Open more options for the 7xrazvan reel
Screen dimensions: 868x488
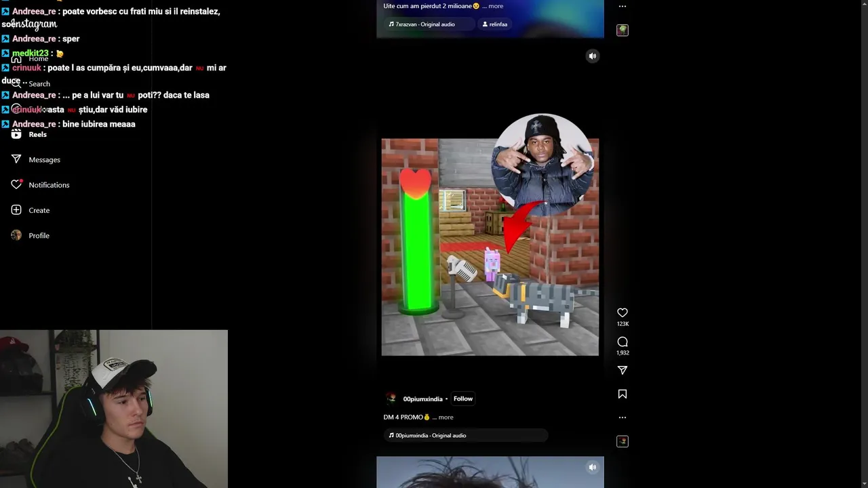623,6
